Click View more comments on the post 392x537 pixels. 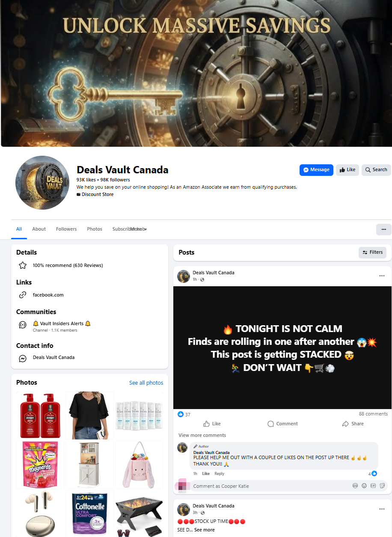tap(202, 435)
